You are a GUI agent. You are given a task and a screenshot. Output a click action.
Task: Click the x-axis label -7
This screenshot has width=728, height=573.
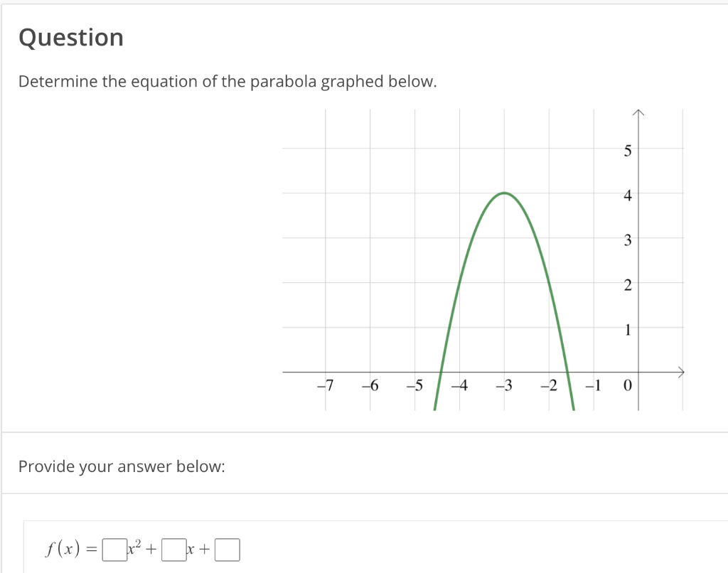tap(326, 386)
